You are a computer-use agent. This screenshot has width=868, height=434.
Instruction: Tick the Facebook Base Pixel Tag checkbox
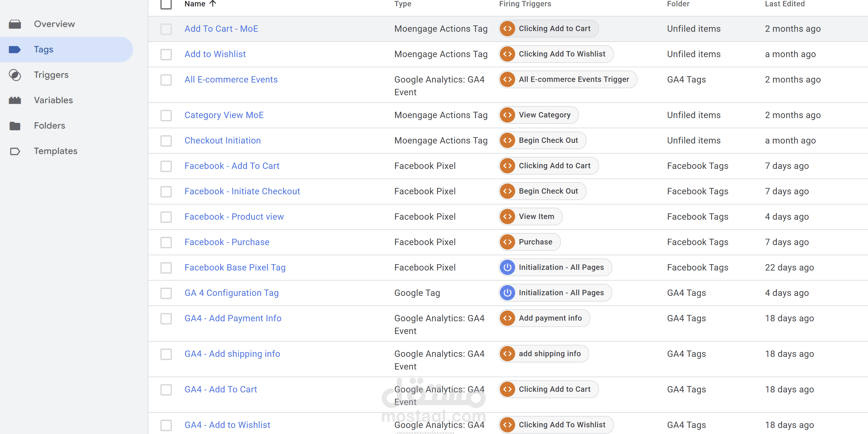pyautogui.click(x=166, y=268)
